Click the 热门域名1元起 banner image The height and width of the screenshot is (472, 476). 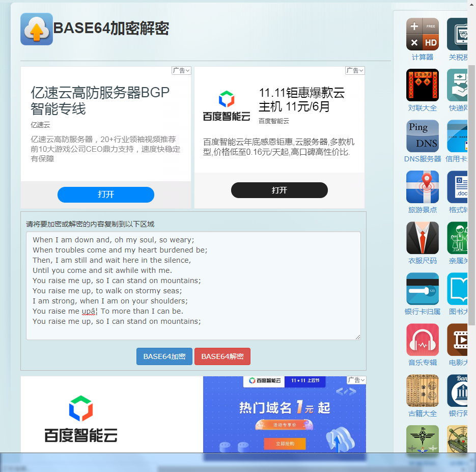pyautogui.click(x=285, y=414)
